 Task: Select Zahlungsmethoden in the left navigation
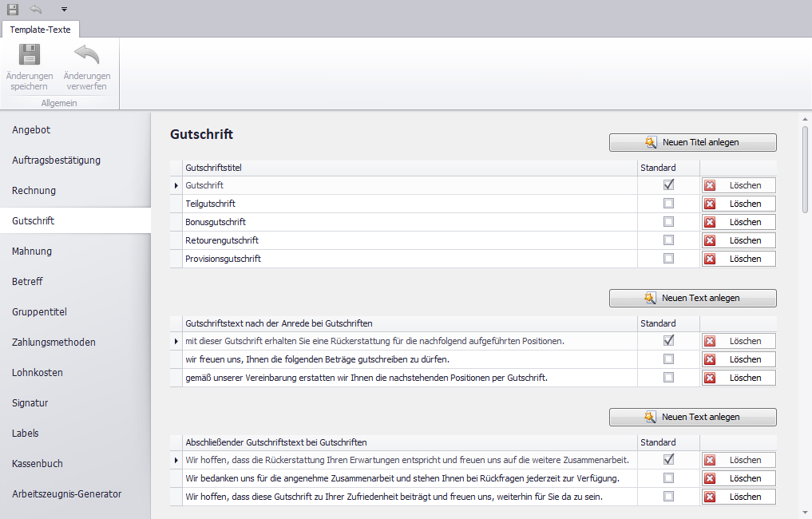tap(53, 343)
